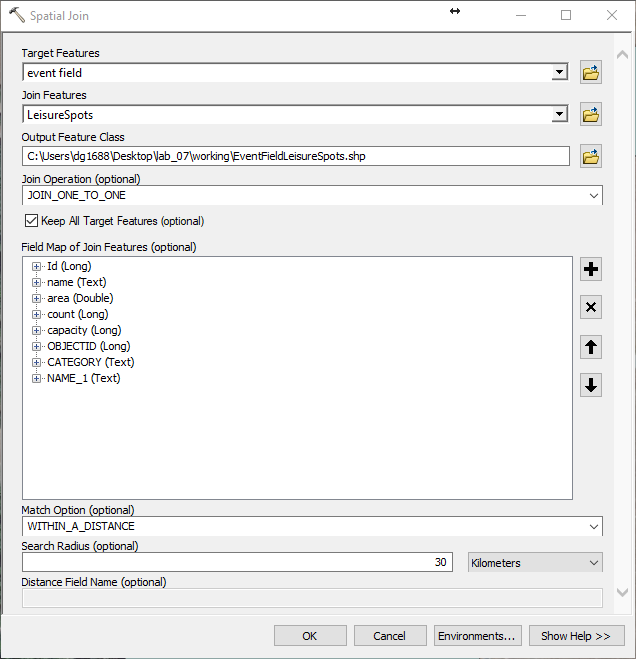Screen dimensions: 636x659
Task: Select the count (Long) field row
Action: [78, 314]
